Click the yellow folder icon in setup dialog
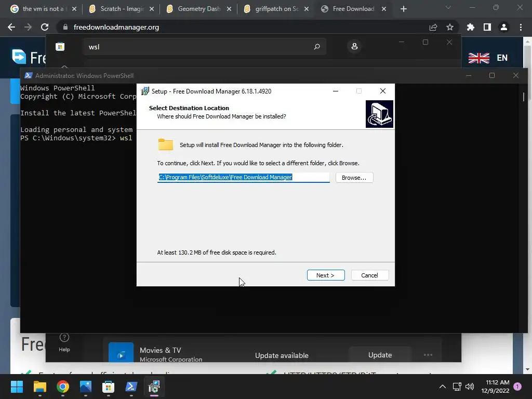Viewport: 532px width, 399px height. [166, 144]
